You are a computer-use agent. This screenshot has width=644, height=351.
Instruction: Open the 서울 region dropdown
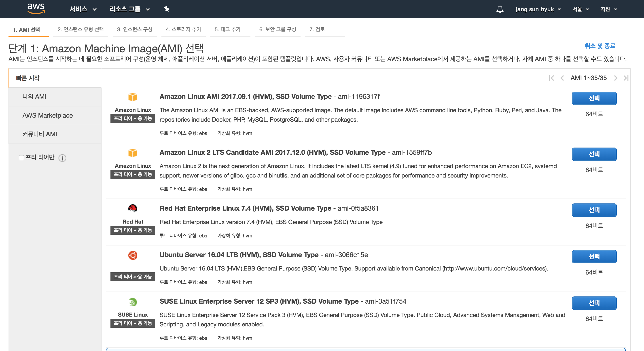click(580, 9)
